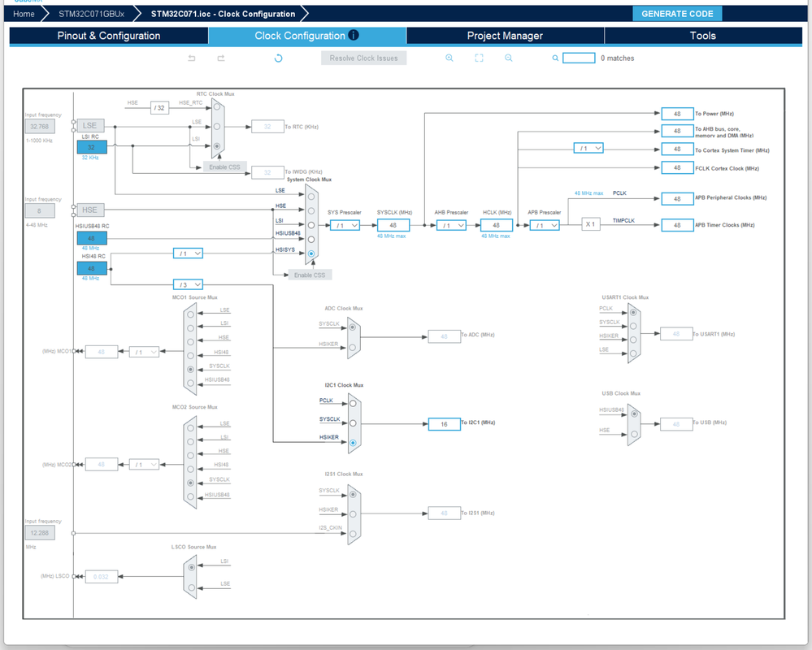Select LSE input on RTC Clock Mux

pos(217,126)
